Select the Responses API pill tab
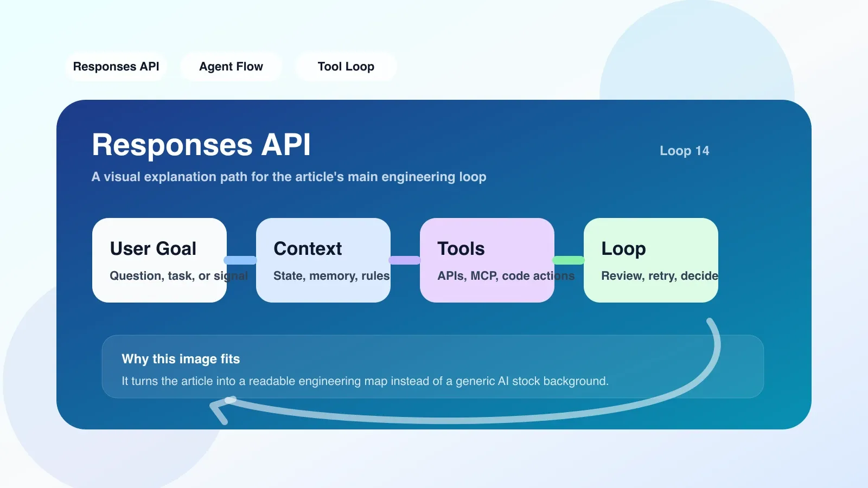The height and width of the screenshot is (488, 868). [116, 67]
